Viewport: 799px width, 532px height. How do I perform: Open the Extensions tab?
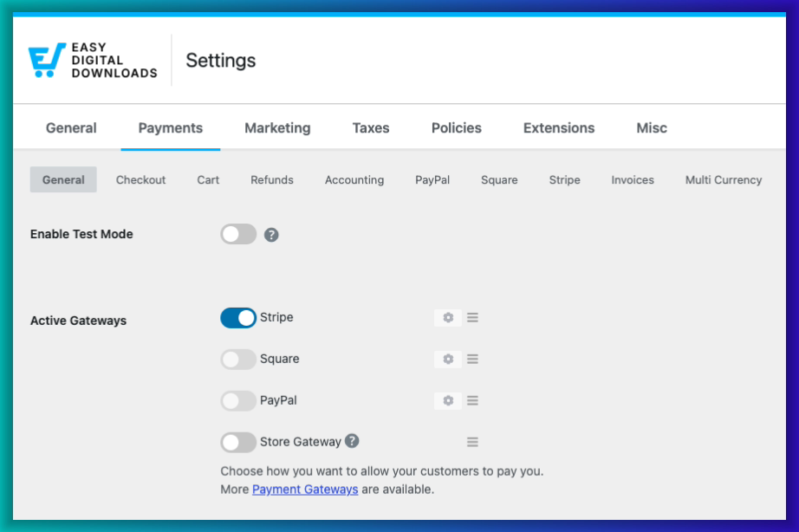[558, 128]
